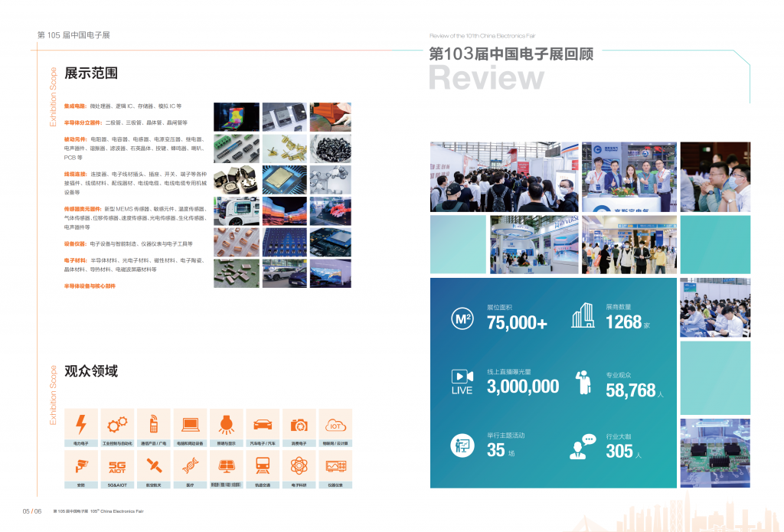The height and width of the screenshot is (532, 784).
Task: Click the train rail transit icon
Action: tap(263, 465)
